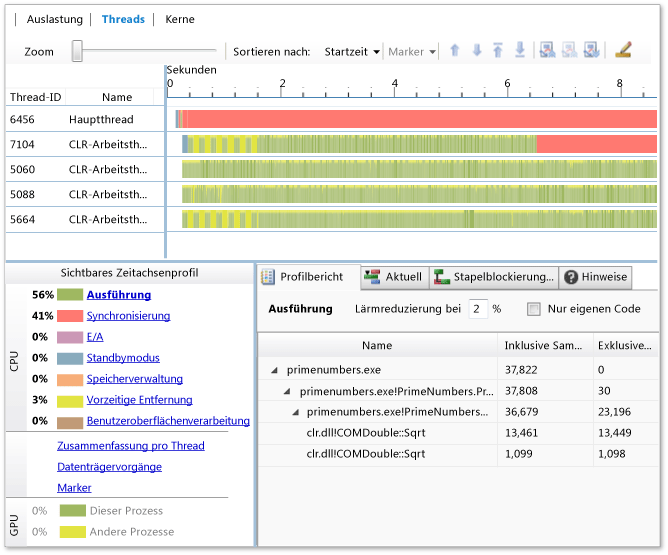The image size is (668, 555).
Task: Click the measure pencil icon in toolbar
Action: click(x=623, y=50)
